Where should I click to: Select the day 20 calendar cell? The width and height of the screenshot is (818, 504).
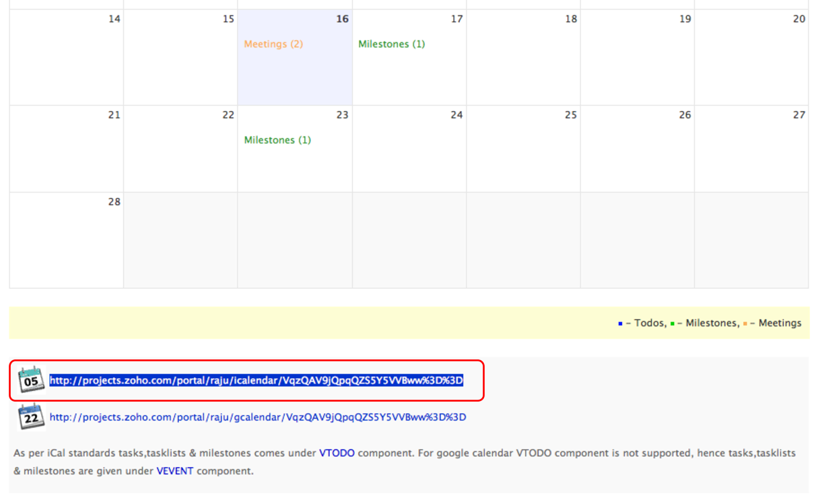(x=751, y=57)
